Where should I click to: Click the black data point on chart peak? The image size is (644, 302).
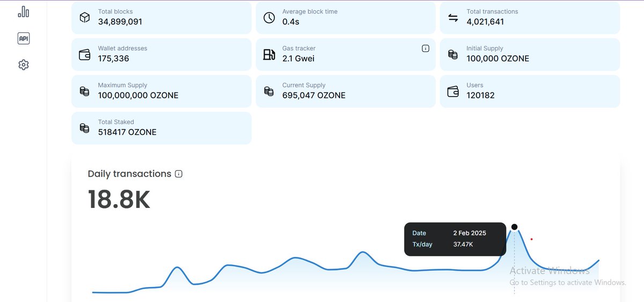tap(514, 227)
